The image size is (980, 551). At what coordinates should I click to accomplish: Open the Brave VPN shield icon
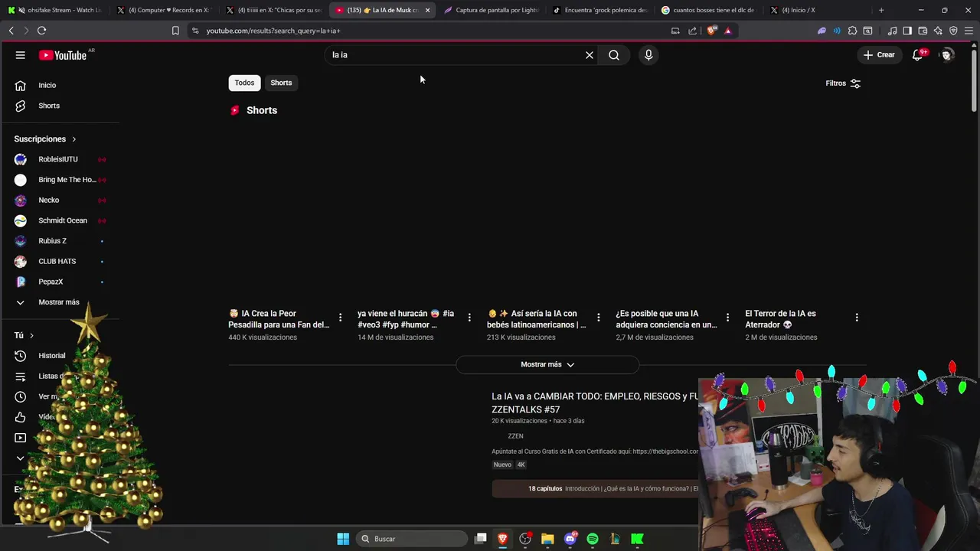[x=953, y=31]
